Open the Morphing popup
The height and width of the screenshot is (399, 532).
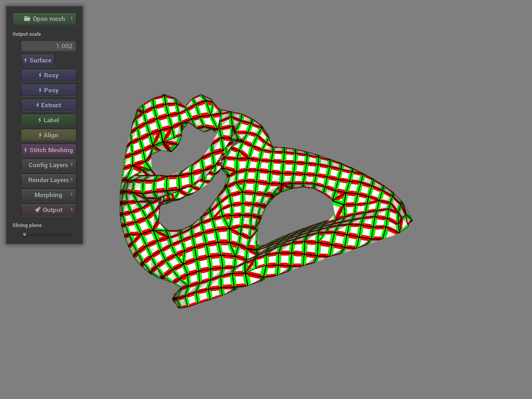pyautogui.click(x=49, y=195)
